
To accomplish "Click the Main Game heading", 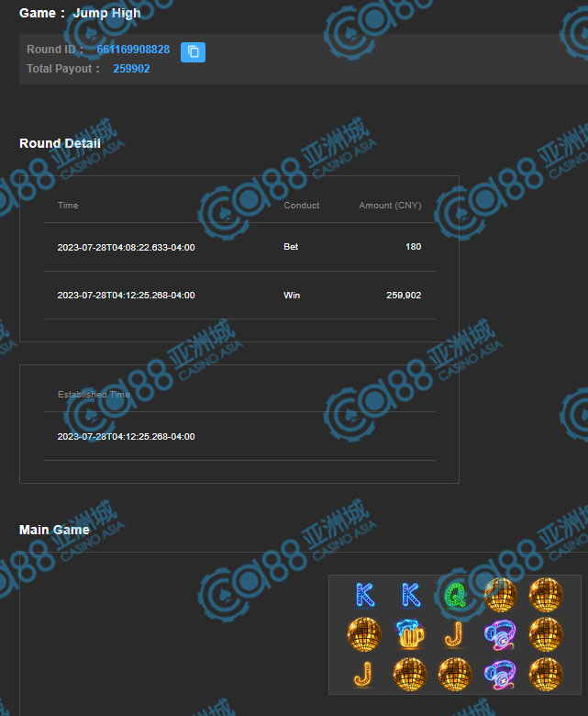I will 54,530.
